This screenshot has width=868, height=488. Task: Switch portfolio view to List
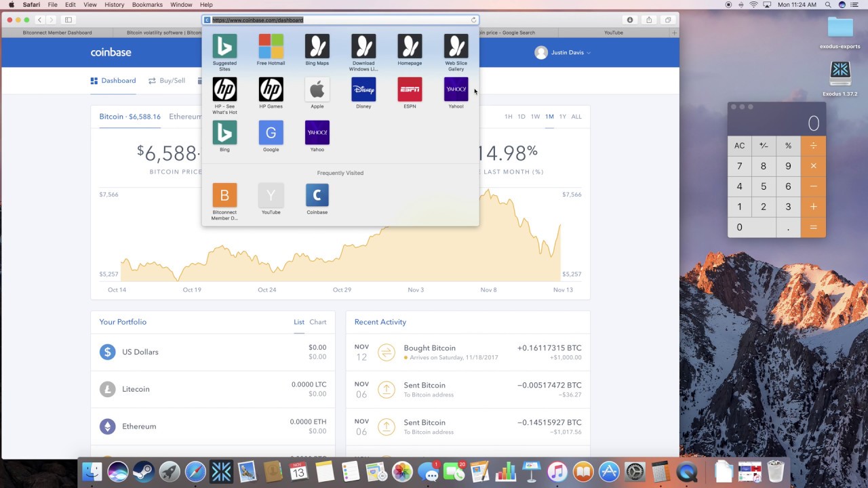(299, 322)
